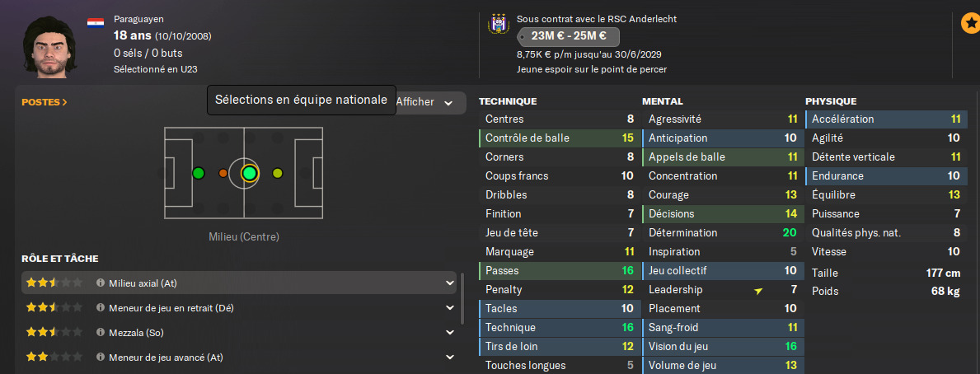
Task: Click the Paraguayan flag icon
Action: click(x=96, y=21)
